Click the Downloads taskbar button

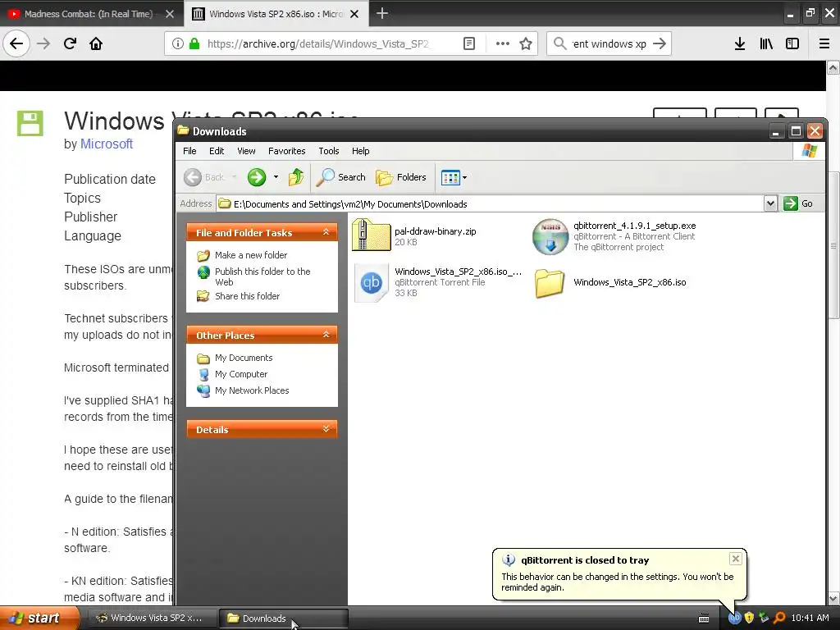283,619
